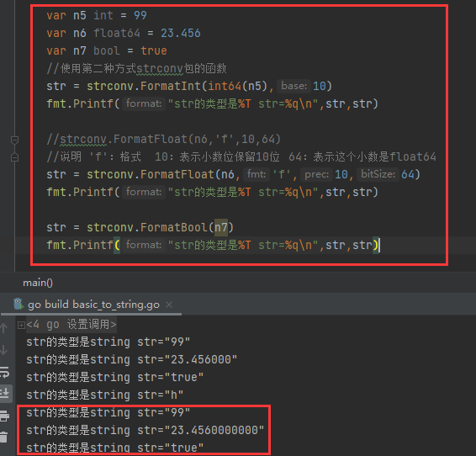Click on strconv.FormatFloat(n6 call text

161,174
